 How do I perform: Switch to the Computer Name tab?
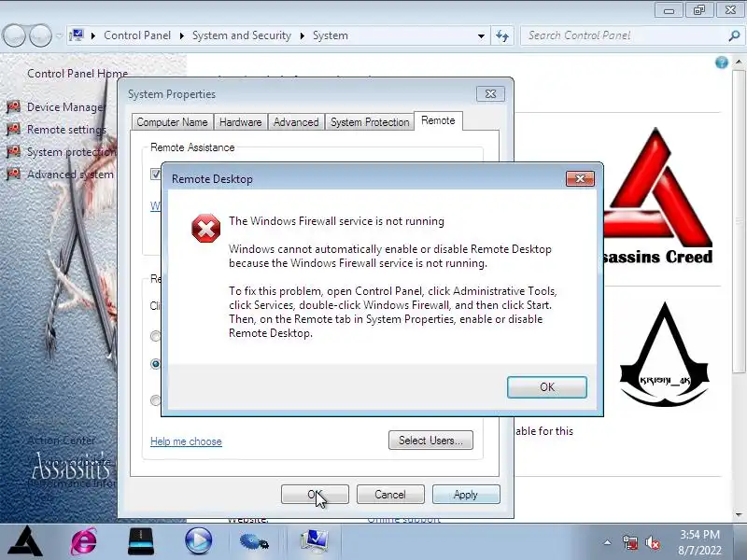[172, 122]
